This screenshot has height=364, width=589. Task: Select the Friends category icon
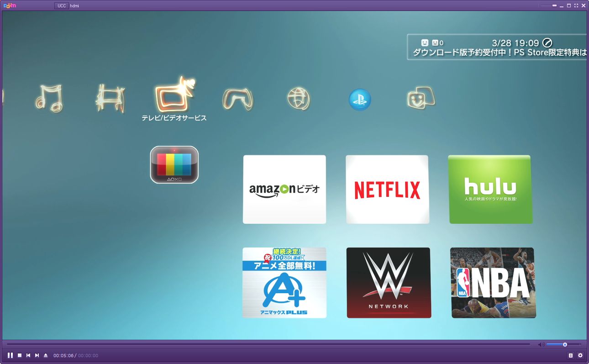tap(421, 98)
